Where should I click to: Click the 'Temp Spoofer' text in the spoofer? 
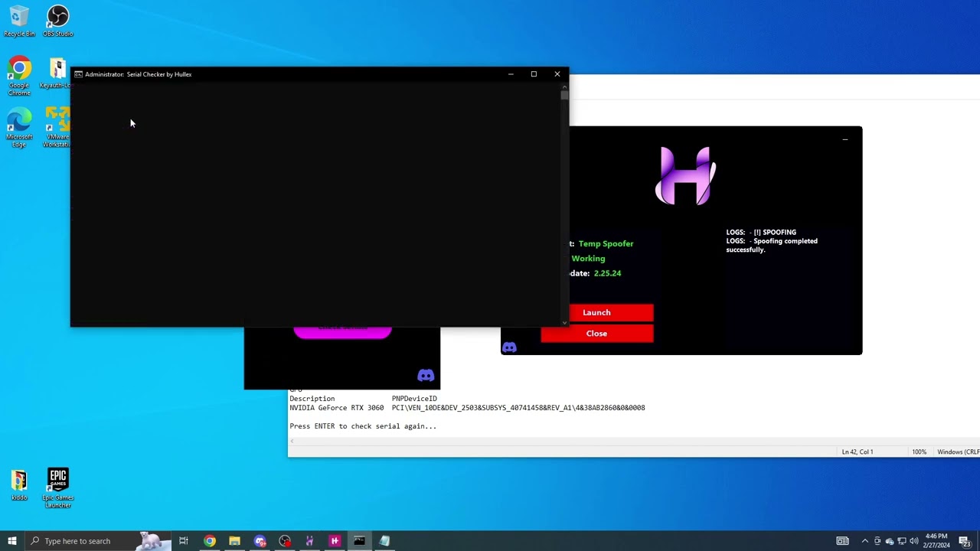click(x=606, y=243)
